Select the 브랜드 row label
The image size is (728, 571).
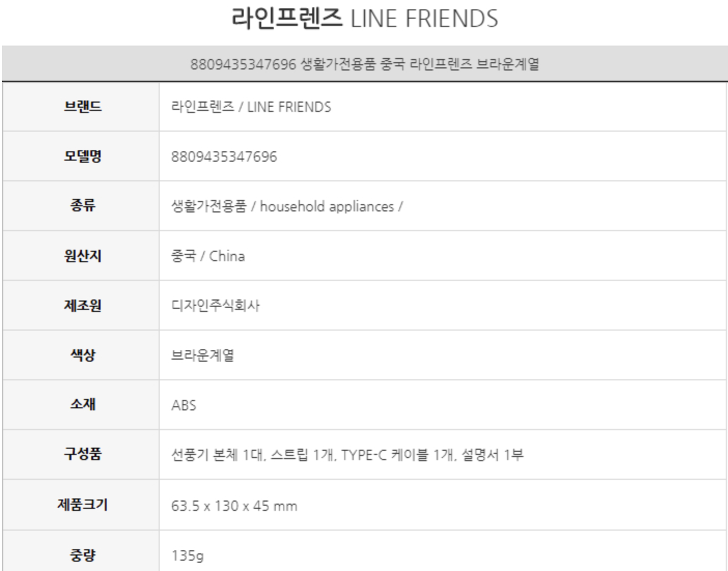pos(82,107)
